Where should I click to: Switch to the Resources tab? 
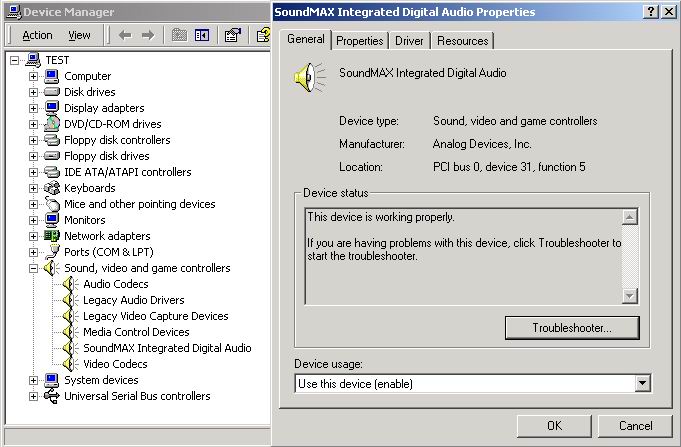tap(463, 41)
